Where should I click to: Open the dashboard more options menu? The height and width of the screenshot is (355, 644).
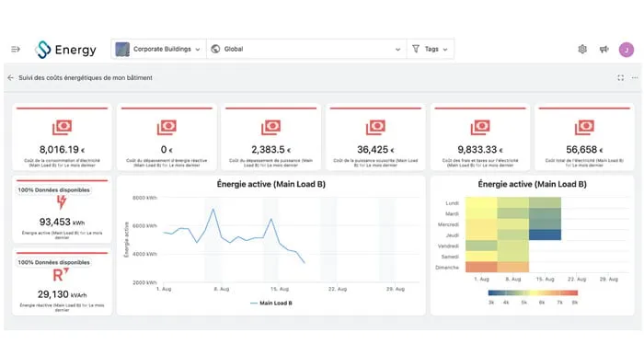(635, 77)
